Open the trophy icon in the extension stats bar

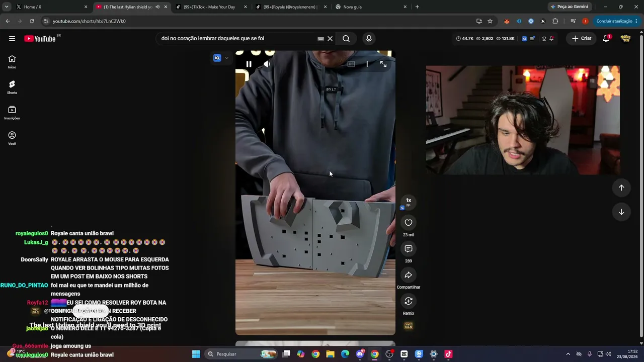(544, 38)
